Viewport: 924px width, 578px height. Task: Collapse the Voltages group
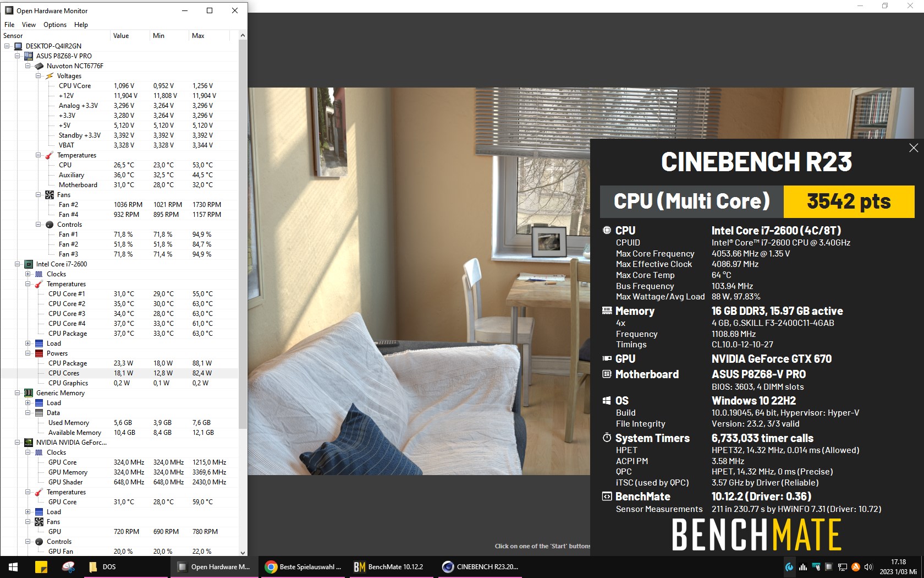[x=38, y=76]
